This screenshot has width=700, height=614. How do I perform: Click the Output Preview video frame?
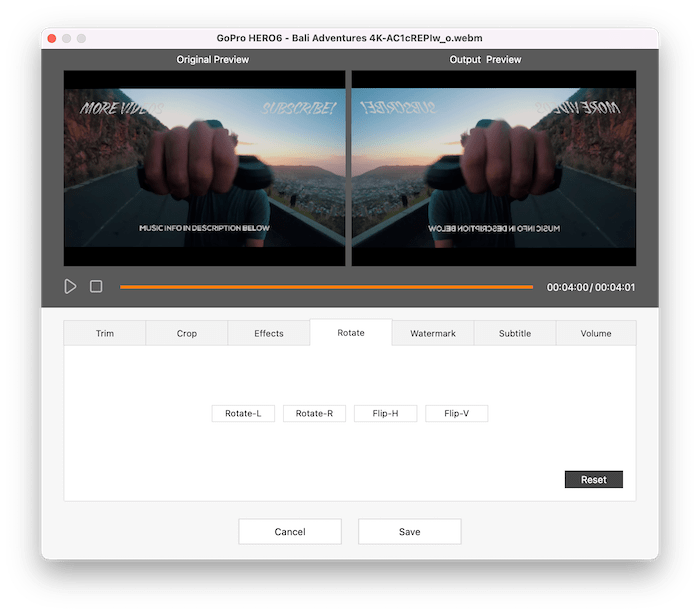pyautogui.click(x=494, y=168)
